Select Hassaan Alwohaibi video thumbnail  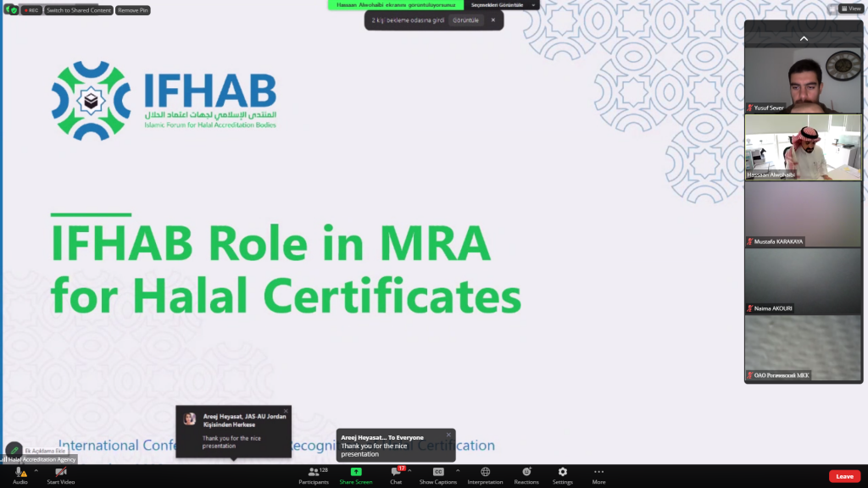pyautogui.click(x=804, y=147)
